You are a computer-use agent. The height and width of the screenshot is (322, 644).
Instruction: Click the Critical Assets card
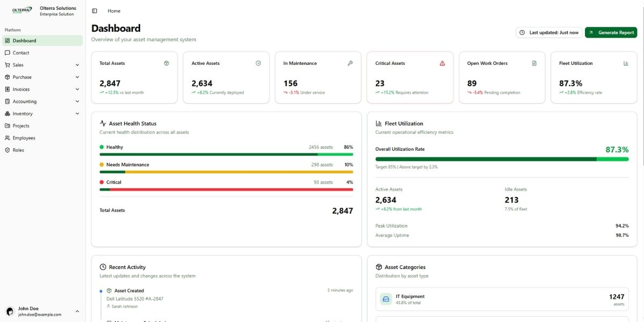pyautogui.click(x=410, y=77)
